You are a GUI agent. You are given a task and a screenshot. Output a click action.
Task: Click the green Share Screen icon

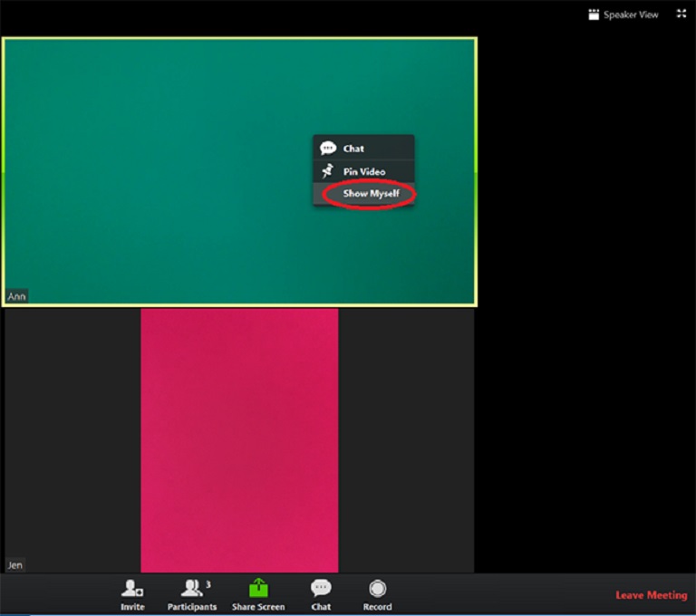pos(258,589)
